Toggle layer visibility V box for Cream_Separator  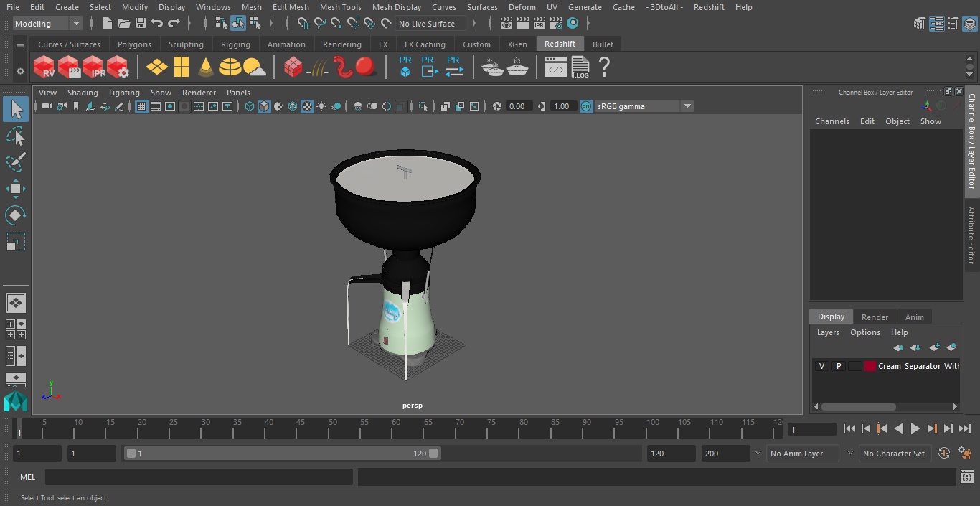[x=821, y=366]
